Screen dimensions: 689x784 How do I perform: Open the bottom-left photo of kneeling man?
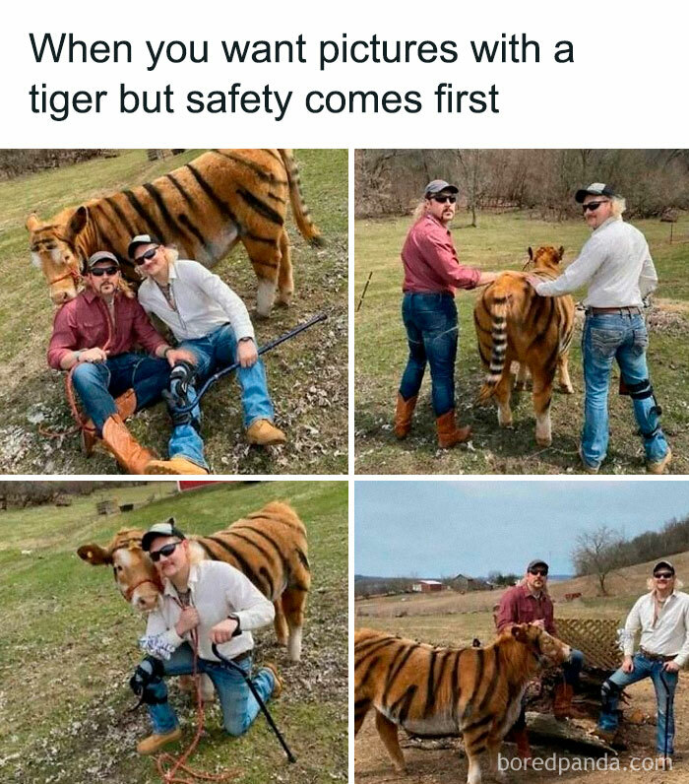coord(174,632)
